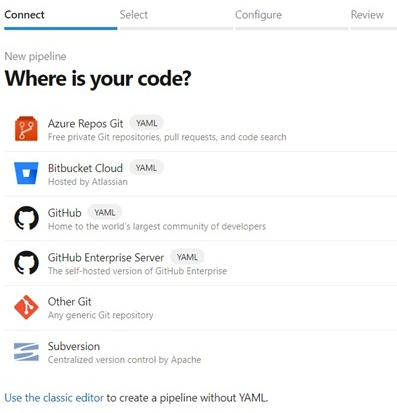Click the Subversion striped icon
The height and width of the screenshot is (413, 397).
pyautogui.click(x=26, y=352)
